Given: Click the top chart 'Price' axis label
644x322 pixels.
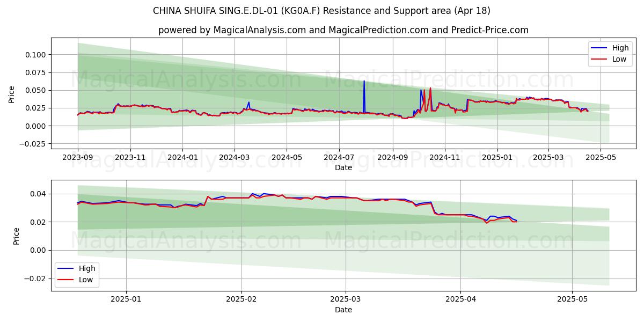Looking at the screenshot, I should pyautogui.click(x=12, y=93).
